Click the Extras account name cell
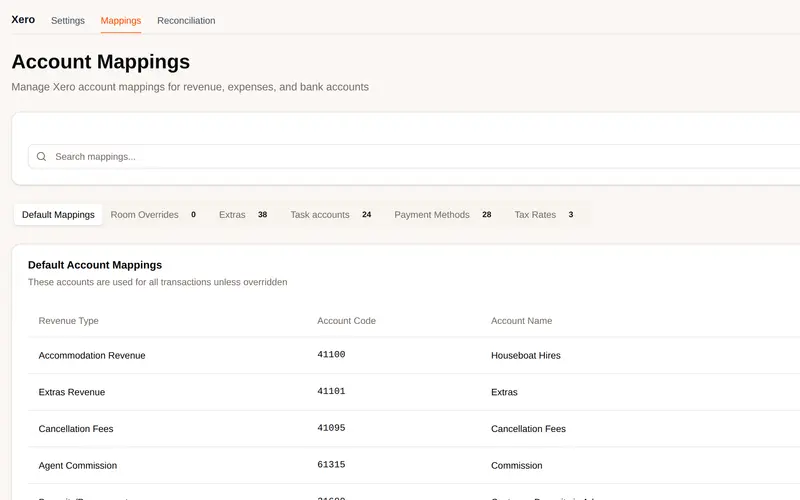Screen dimensions: 800x500 coord(504,392)
